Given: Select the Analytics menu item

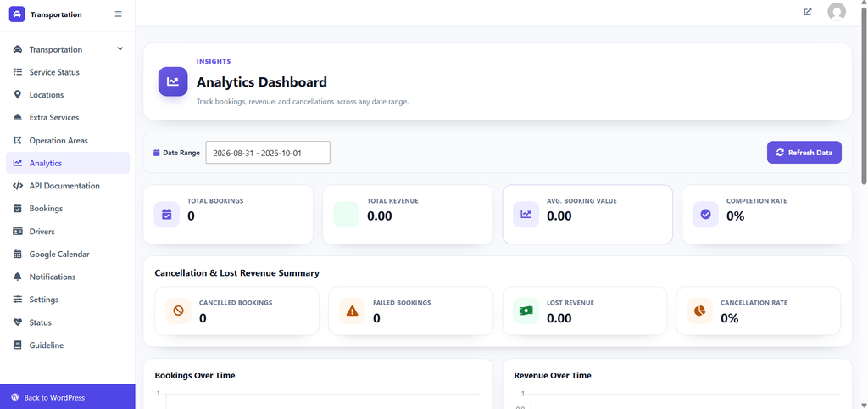Looking at the screenshot, I should [x=68, y=163].
